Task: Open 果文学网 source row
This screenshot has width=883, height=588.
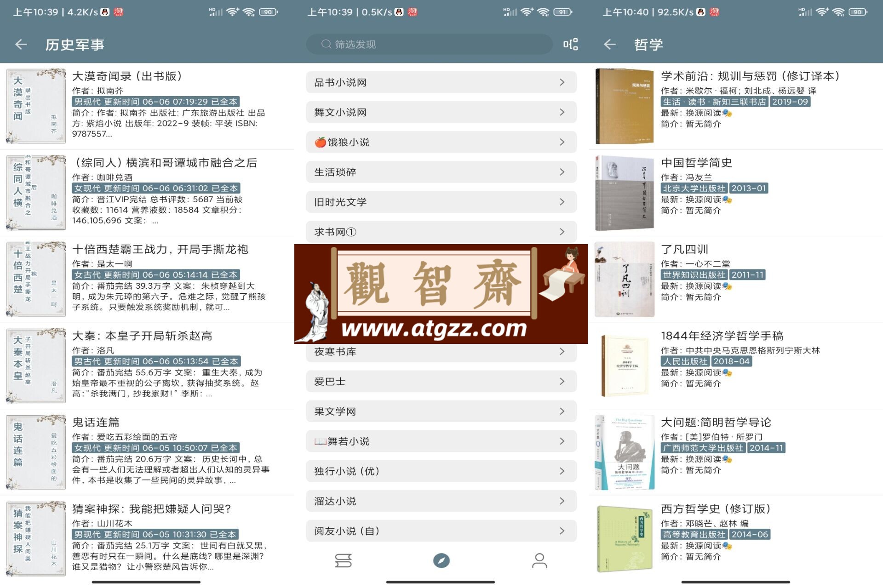Action: coord(441,411)
